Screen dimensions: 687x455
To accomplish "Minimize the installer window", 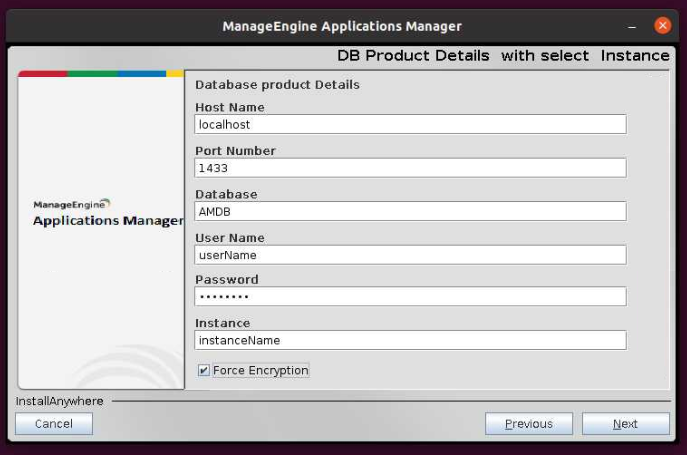I will coord(632,26).
